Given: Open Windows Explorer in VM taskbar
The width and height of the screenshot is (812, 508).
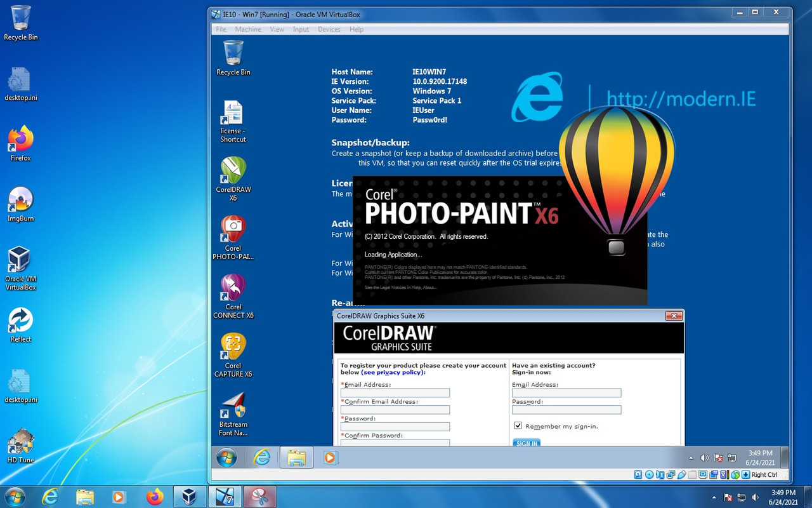Looking at the screenshot, I should coord(296,457).
